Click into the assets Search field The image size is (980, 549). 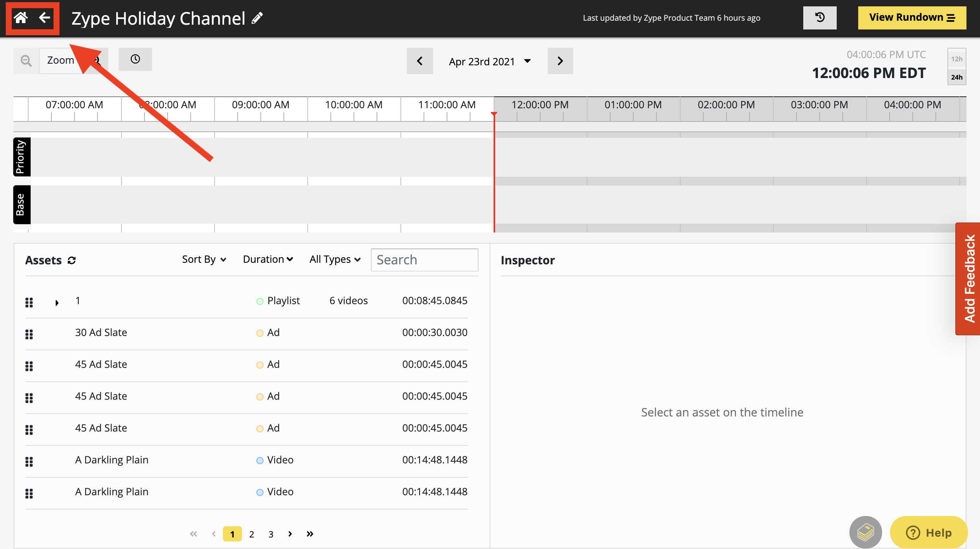click(424, 260)
